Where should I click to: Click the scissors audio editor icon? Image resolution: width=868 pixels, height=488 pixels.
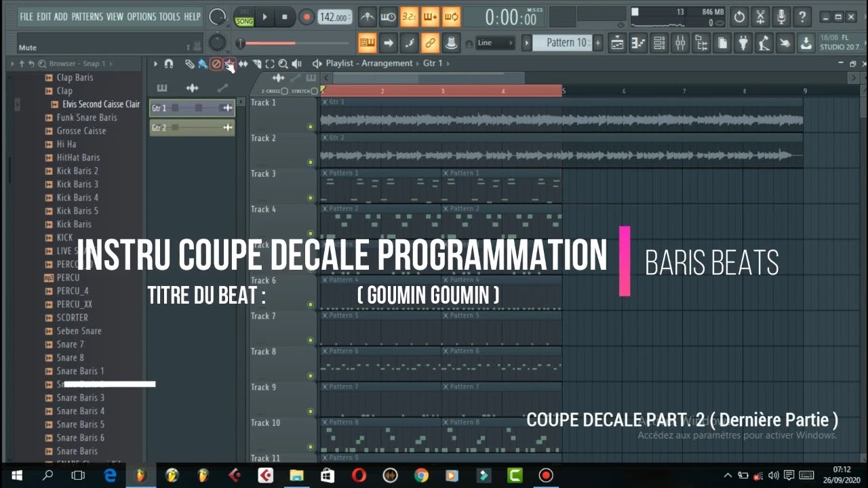[x=761, y=17]
